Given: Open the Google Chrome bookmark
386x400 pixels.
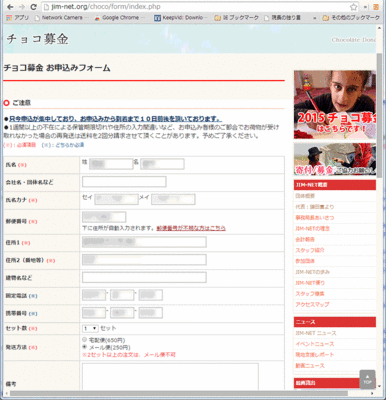Looking at the screenshot, I should pyautogui.click(x=120, y=18).
